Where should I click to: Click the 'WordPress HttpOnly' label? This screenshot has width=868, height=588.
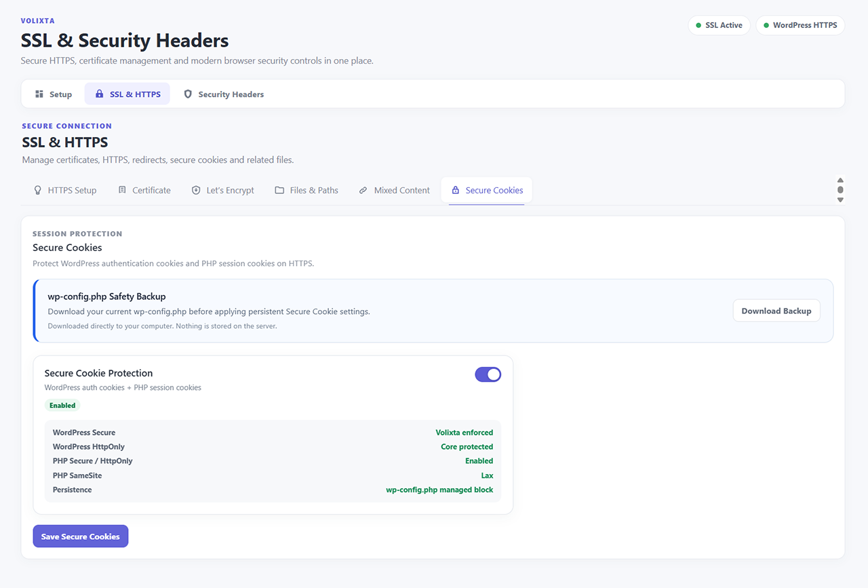click(89, 447)
